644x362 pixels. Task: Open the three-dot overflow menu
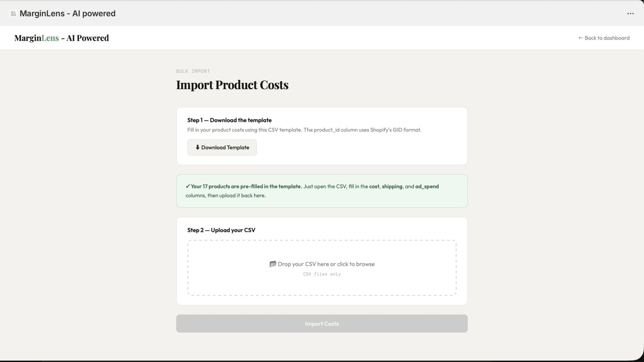coord(630,13)
